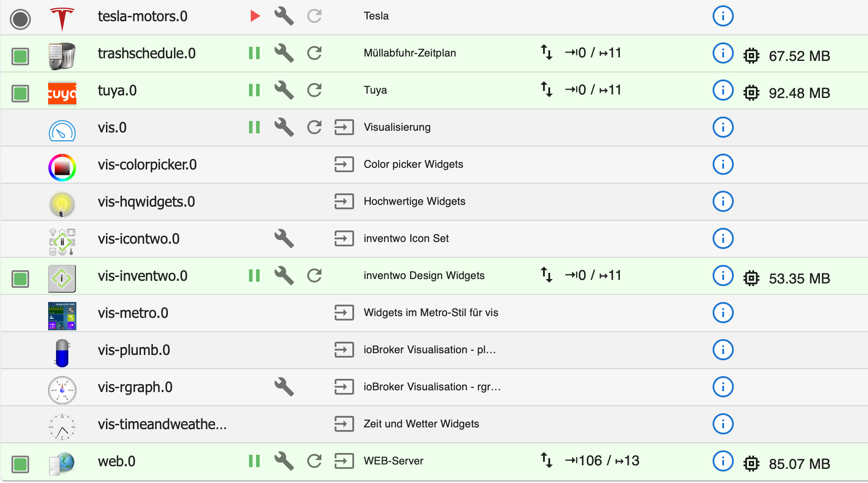
Task: Open vis-metro.0 link icon
Action: pyautogui.click(x=344, y=313)
